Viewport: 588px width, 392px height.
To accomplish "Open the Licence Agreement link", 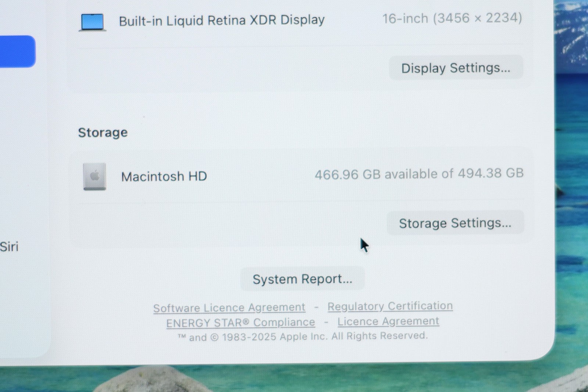I will point(388,321).
